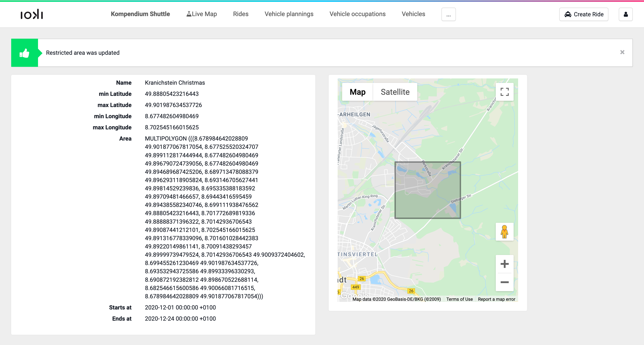Screen dimensions: 644x345
Task: Go to the Vehicles page
Action: [413, 14]
